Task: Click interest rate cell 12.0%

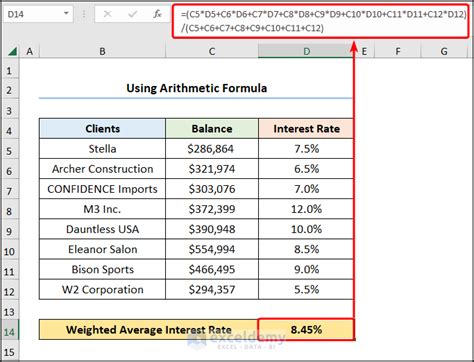Action: pyautogui.click(x=306, y=209)
